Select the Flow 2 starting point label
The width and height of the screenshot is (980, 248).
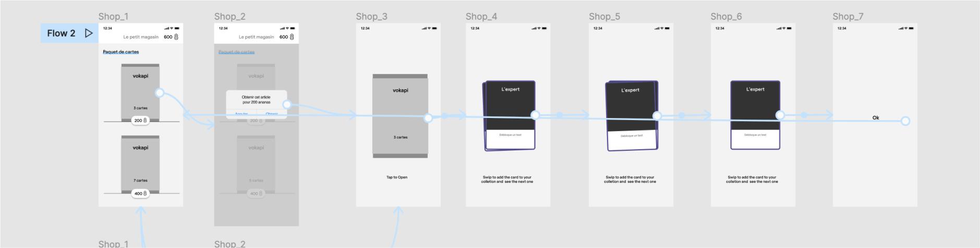61,33
